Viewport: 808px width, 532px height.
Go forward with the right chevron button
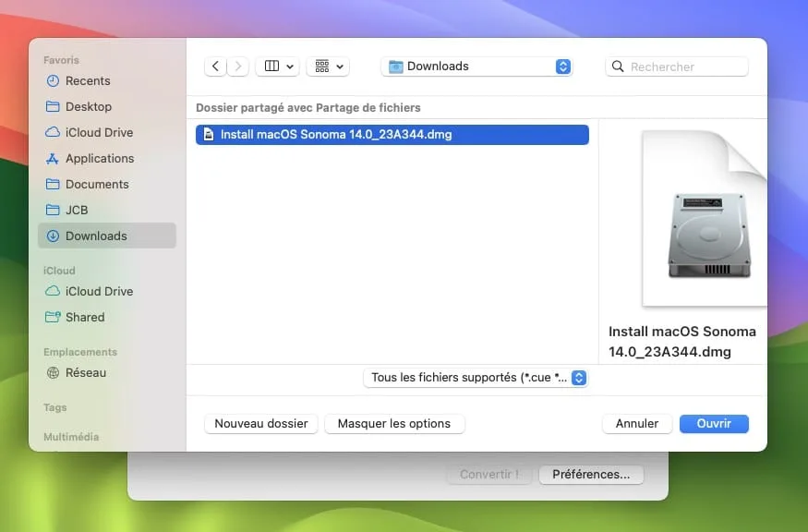(x=237, y=66)
